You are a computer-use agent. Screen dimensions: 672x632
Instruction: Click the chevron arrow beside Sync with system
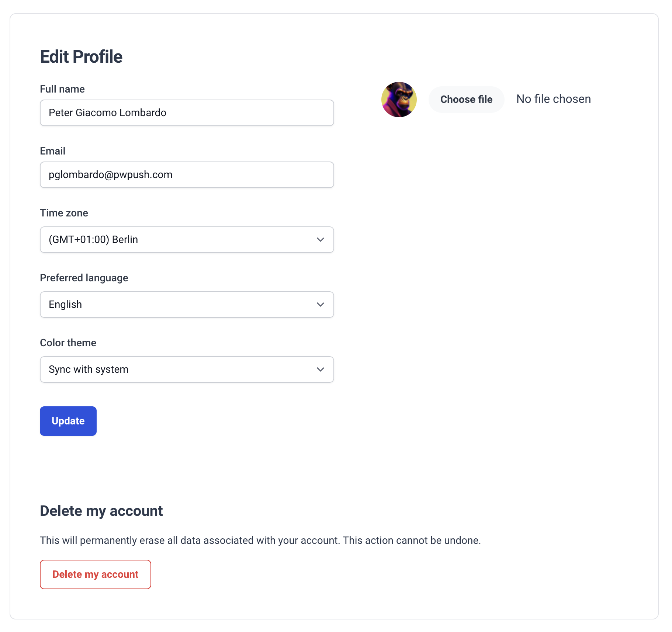point(320,369)
